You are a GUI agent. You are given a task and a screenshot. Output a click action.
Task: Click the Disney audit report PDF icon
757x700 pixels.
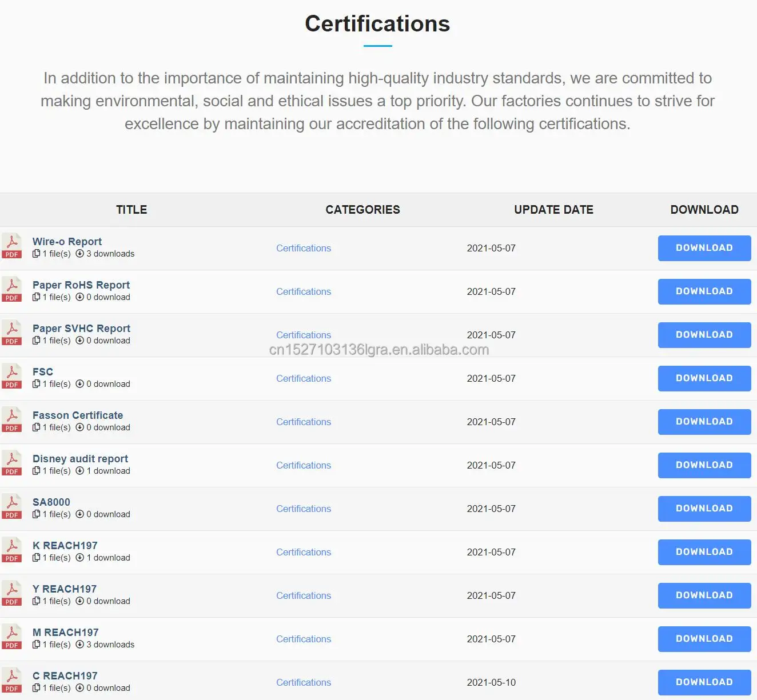pos(12,463)
